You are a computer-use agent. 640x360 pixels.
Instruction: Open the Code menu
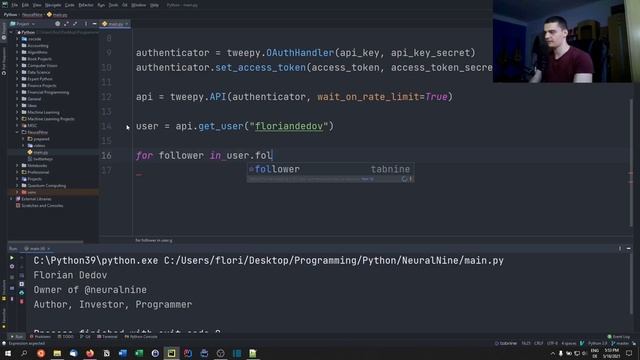click(x=70, y=5)
